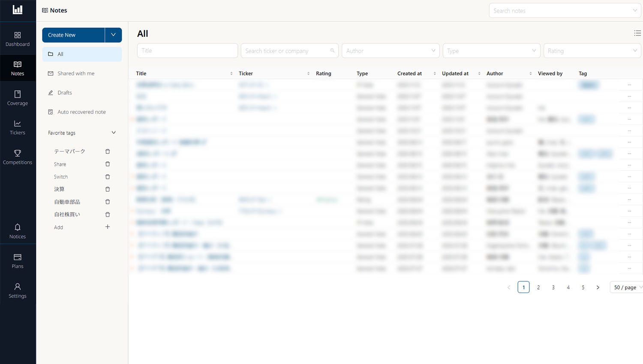The width and height of the screenshot is (643, 364).
Task: Delete the Share favorite tag
Action: pyautogui.click(x=108, y=164)
